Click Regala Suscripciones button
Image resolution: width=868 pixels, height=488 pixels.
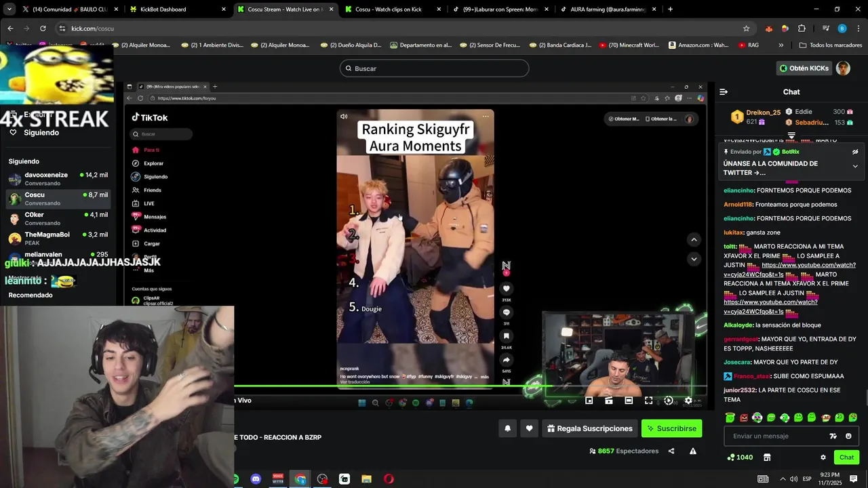[589, 428]
